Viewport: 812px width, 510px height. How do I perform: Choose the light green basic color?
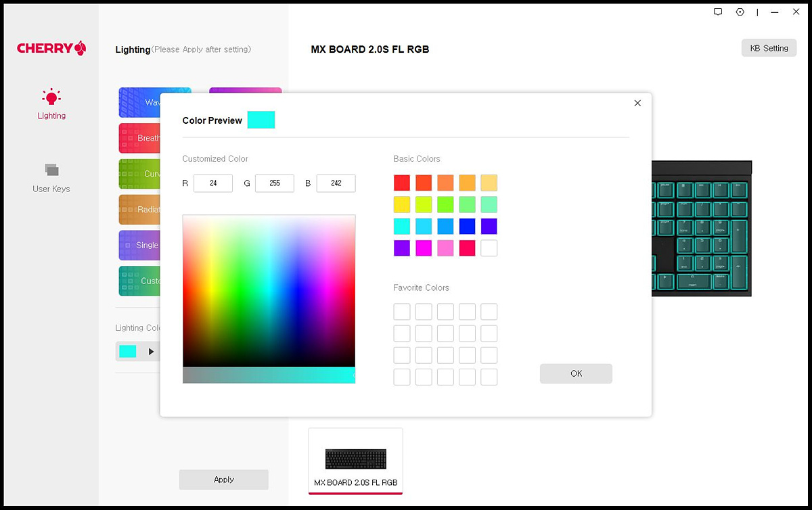click(467, 204)
